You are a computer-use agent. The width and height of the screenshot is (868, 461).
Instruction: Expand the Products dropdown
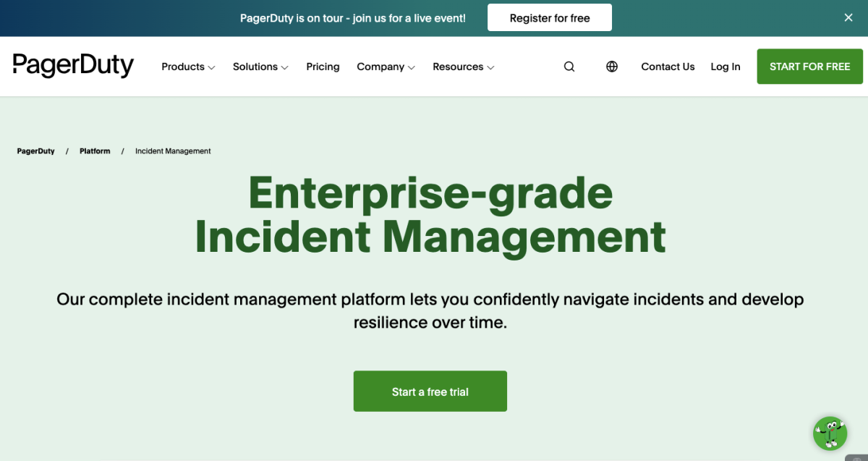(x=187, y=66)
